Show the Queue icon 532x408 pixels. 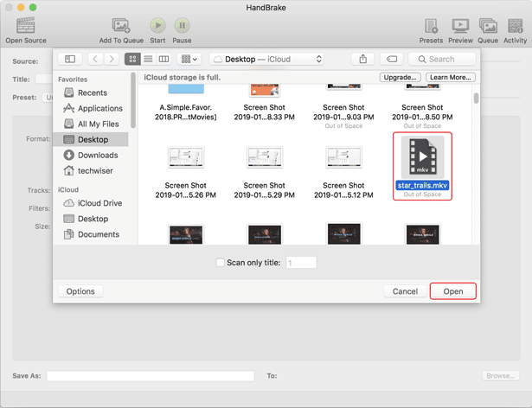pyautogui.click(x=488, y=26)
